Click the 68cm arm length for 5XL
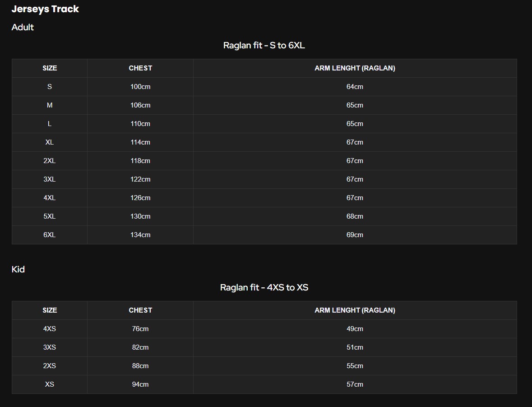This screenshot has width=532, height=407. 355,216
